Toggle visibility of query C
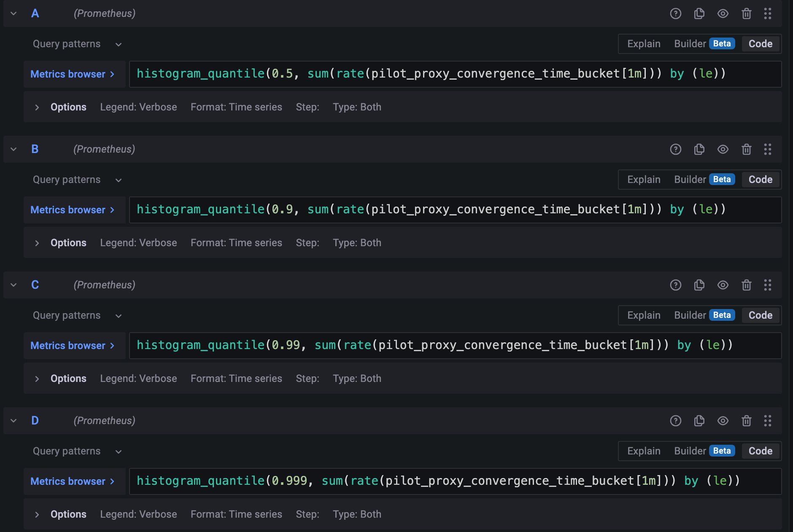Screen dimensions: 793x532 point(723,285)
